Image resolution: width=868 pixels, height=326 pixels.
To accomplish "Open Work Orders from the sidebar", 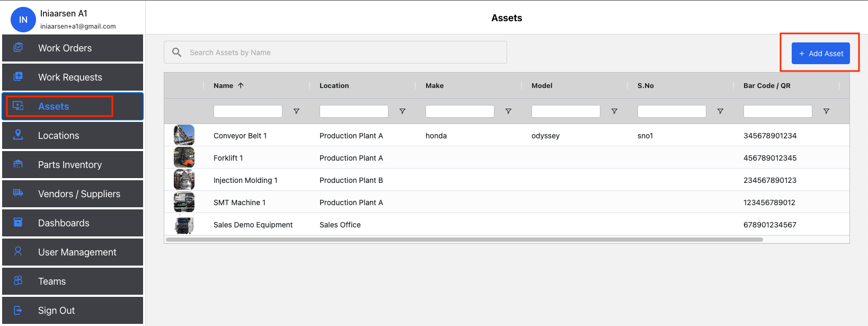I will (x=73, y=48).
